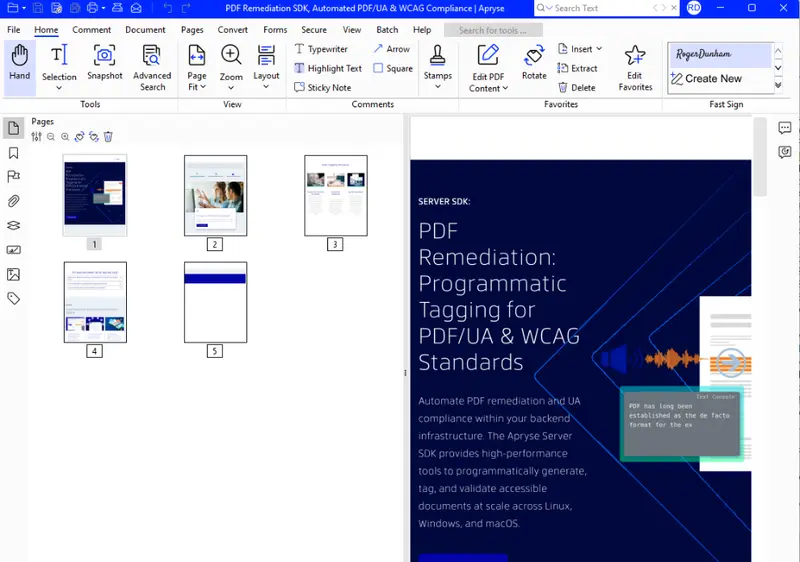Click the RD user account badge
Viewport: 800px width, 562px height.
pyautogui.click(x=694, y=8)
